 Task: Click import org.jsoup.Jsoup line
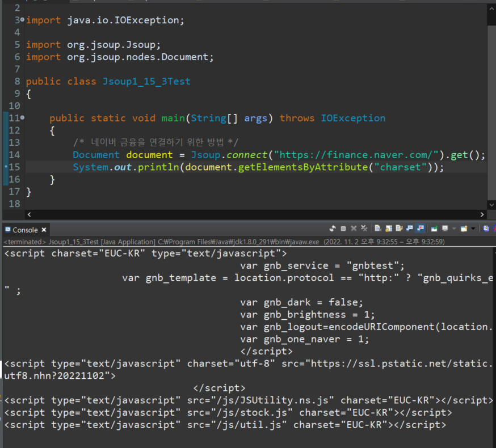[93, 45]
